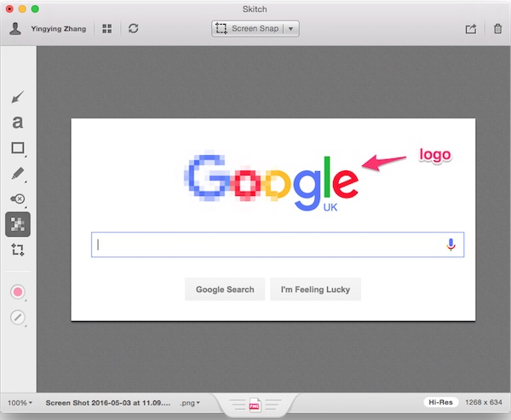Open the 100% zoom dropdown
Image resolution: width=511 pixels, height=420 pixels.
pos(20,403)
